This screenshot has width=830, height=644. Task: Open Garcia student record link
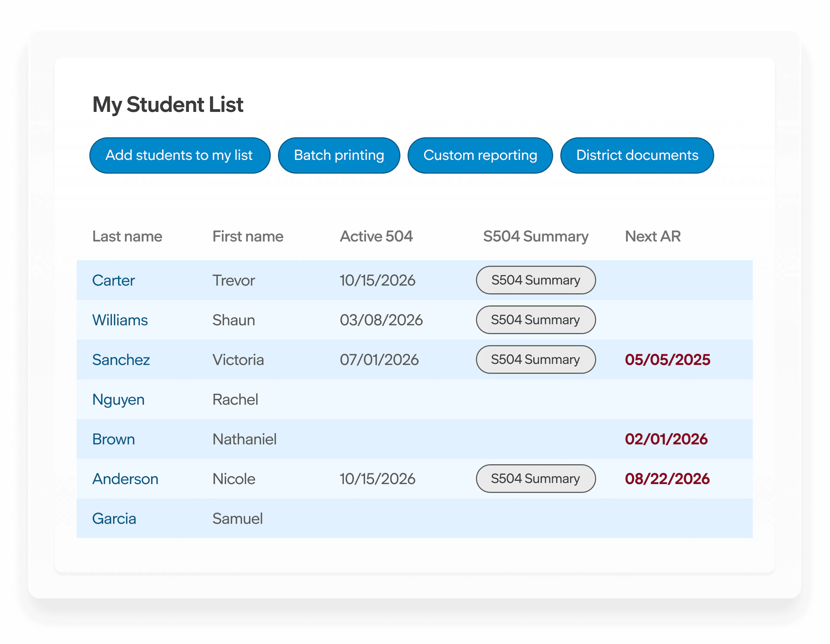click(114, 519)
